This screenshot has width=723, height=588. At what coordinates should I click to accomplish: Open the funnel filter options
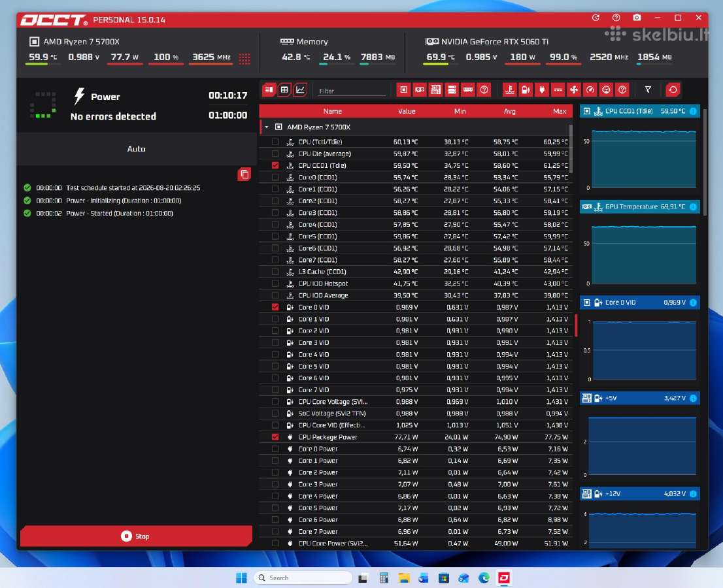point(648,90)
